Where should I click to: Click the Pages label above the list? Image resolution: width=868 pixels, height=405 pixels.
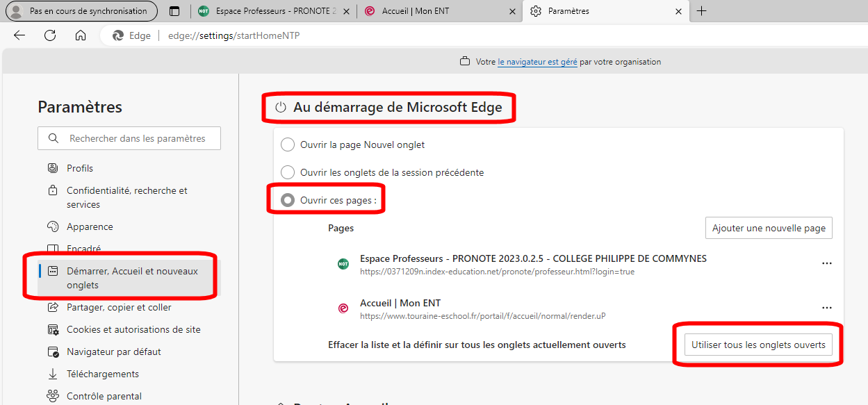341,228
